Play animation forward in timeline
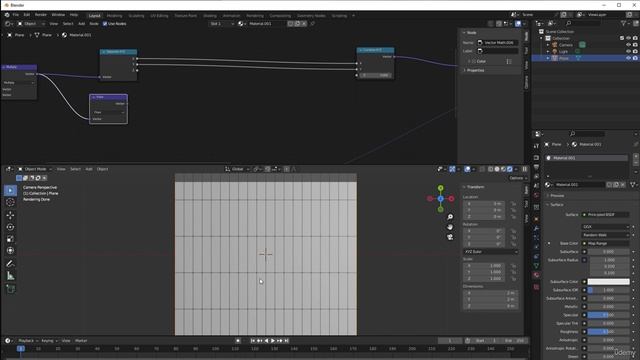Viewport: 640px width, 360px height. (x=273, y=340)
